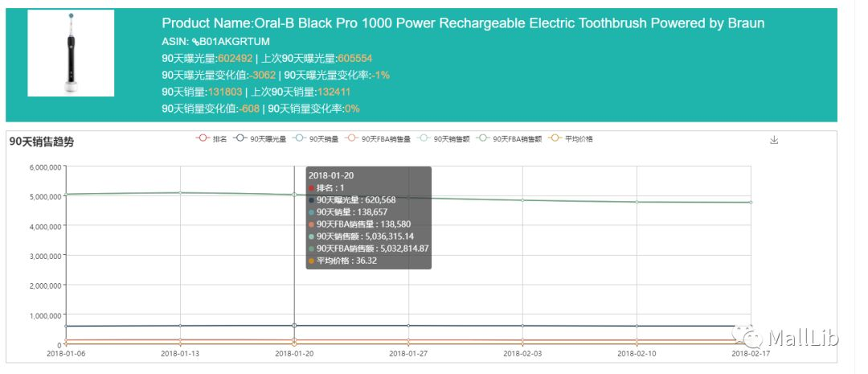
Task: Click the 2018-01-13 x-axis date label
Action: click(x=179, y=353)
